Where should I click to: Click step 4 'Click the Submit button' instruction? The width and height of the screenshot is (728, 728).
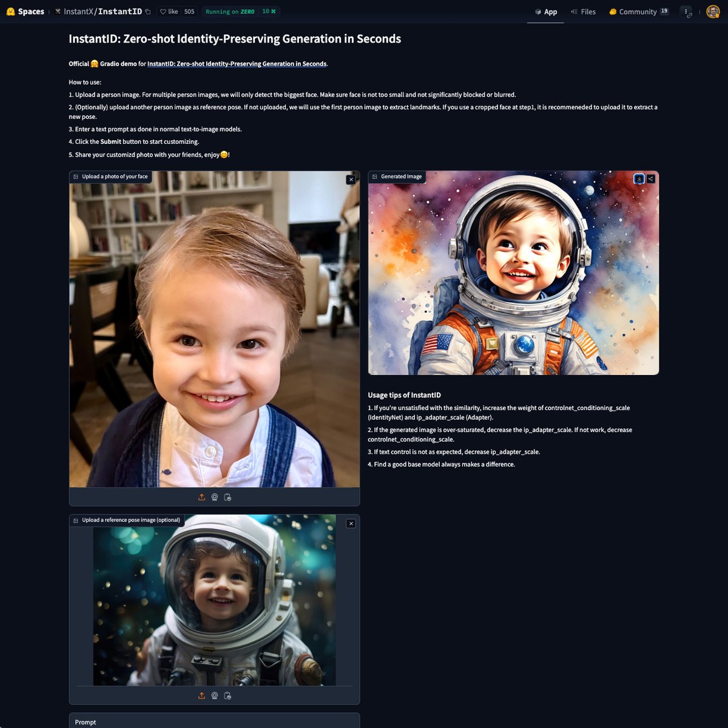pos(134,141)
